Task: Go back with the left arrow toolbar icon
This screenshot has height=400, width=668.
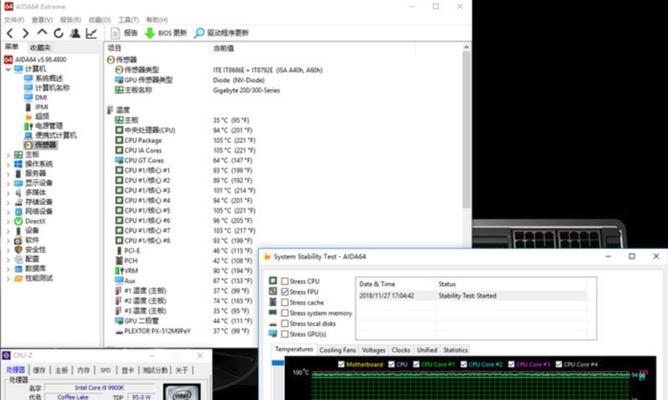Action: coord(10,33)
